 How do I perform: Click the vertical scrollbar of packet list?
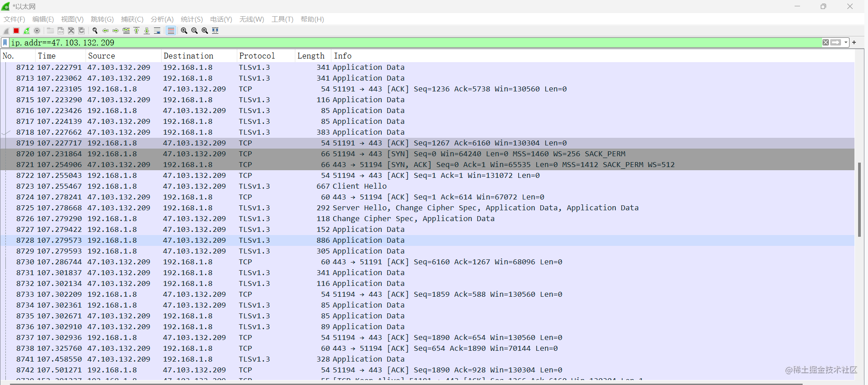[x=859, y=199]
